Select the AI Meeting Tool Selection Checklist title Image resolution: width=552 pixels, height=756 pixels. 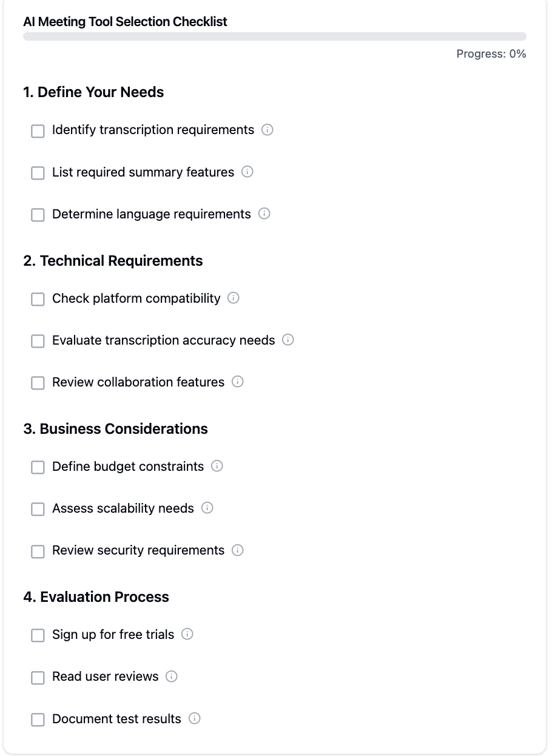tap(125, 21)
